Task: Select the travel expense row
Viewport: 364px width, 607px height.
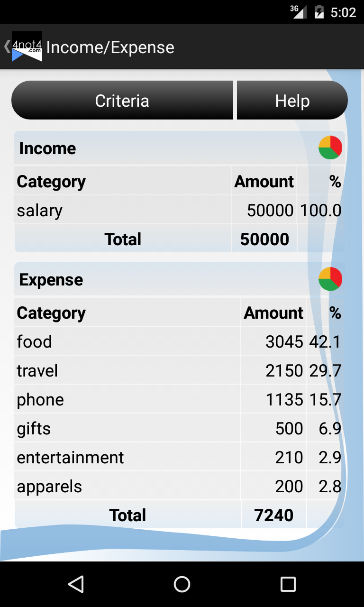Action: tap(179, 370)
